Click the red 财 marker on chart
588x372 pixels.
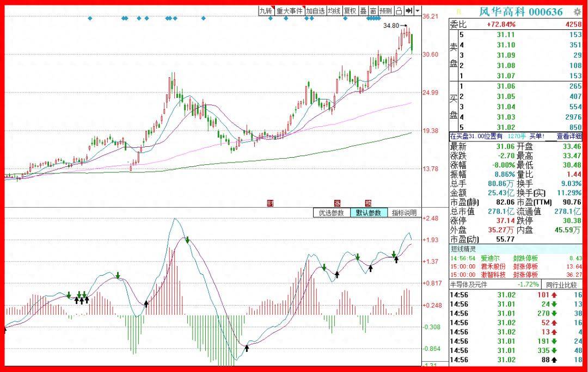pyautogui.click(x=270, y=203)
